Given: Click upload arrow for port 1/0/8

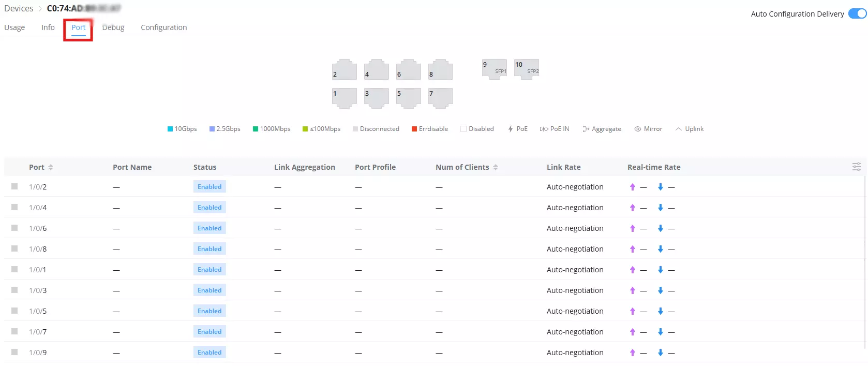Looking at the screenshot, I should 632,249.
